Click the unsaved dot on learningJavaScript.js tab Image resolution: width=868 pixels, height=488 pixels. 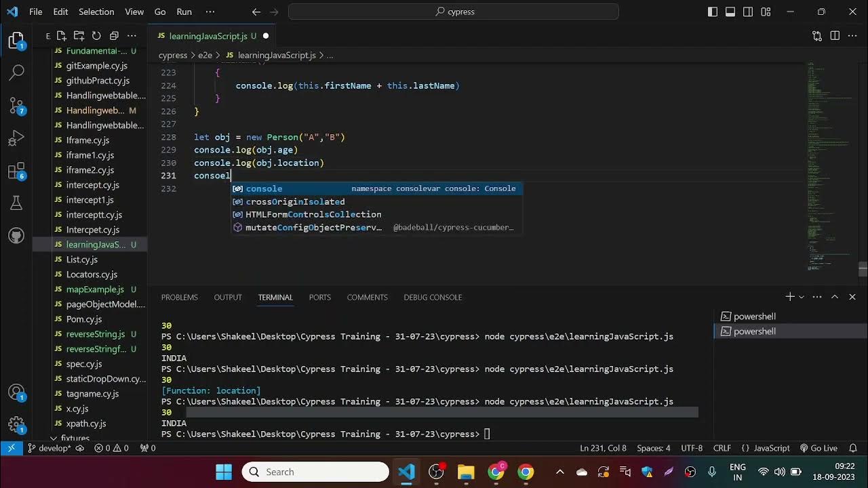(265, 36)
